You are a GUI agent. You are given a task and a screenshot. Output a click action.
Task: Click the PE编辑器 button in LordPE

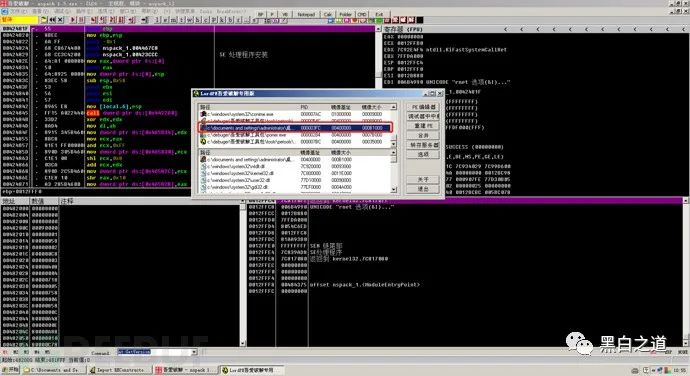[x=423, y=107]
